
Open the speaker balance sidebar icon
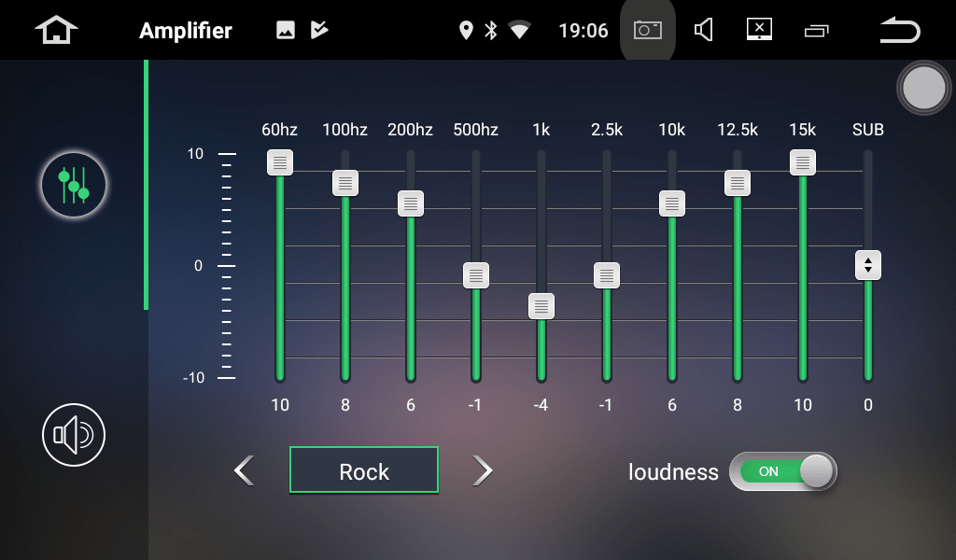point(74,435)
